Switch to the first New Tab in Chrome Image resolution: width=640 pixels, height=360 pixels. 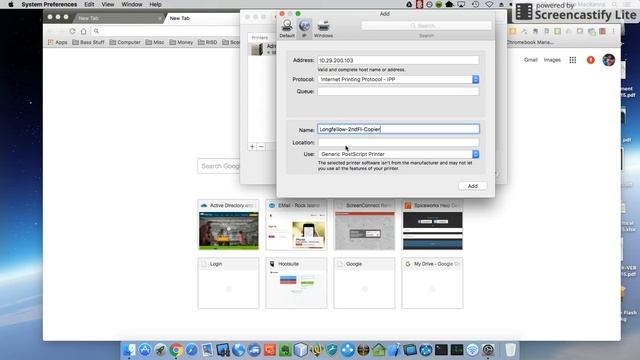[x=118, y=18]
